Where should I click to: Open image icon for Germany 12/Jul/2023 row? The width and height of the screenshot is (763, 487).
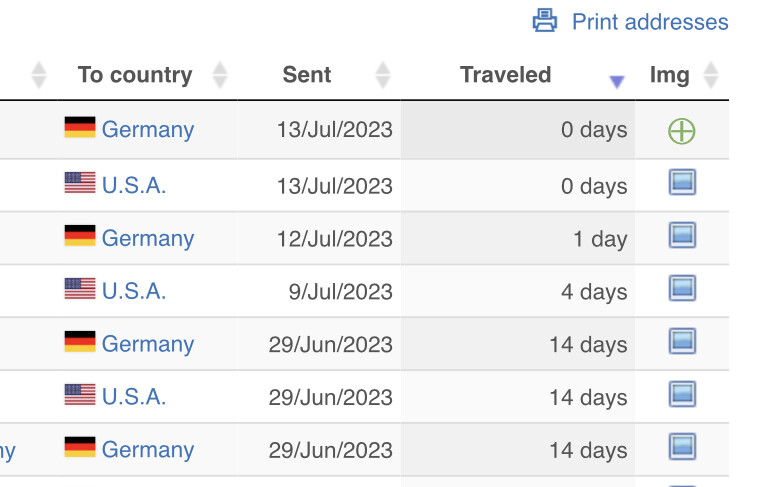pyautogui.click(x=682, y=236)
